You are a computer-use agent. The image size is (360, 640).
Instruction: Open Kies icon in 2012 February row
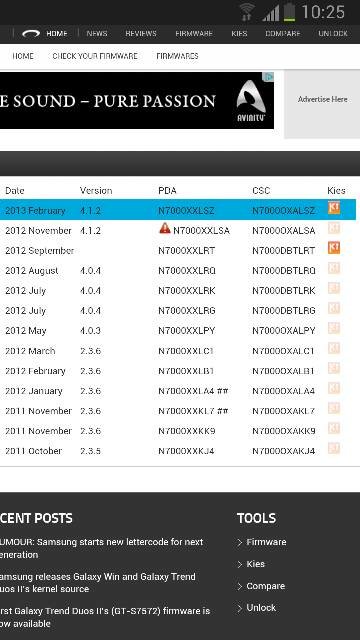point(334,368)
